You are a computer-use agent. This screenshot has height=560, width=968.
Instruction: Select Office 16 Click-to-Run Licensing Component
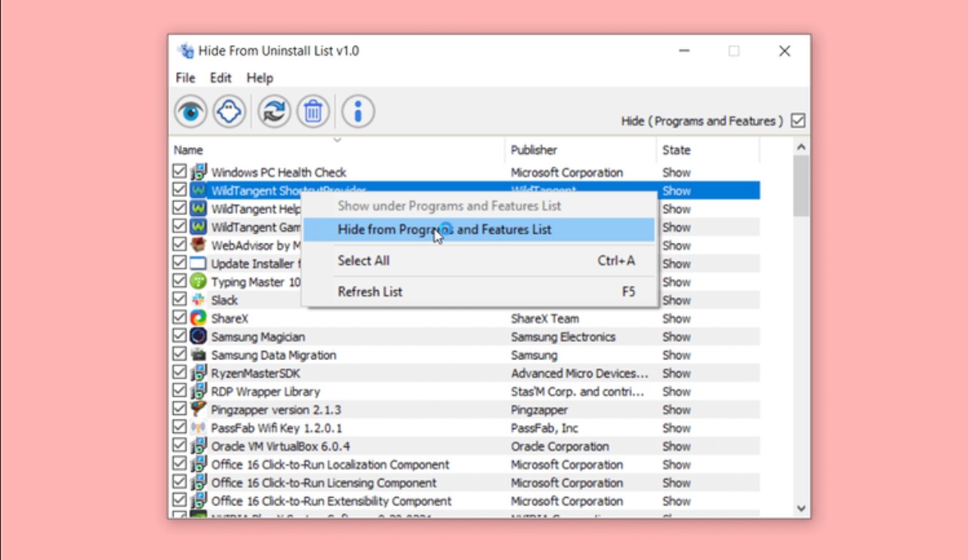(x=465, y=483)
